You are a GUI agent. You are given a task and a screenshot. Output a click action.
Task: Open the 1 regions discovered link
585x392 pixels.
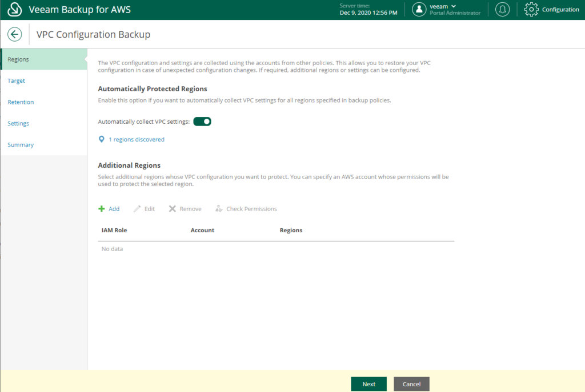137,139
